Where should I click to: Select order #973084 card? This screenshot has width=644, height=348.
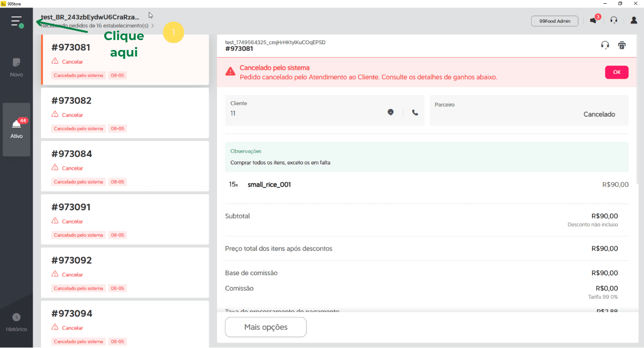124,166
